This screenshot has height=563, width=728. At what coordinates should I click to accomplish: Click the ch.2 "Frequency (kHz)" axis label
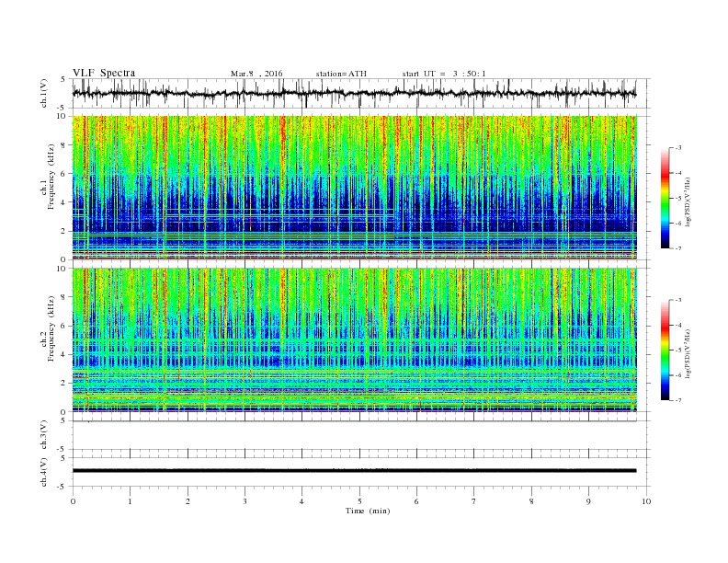tap(51, 327)
